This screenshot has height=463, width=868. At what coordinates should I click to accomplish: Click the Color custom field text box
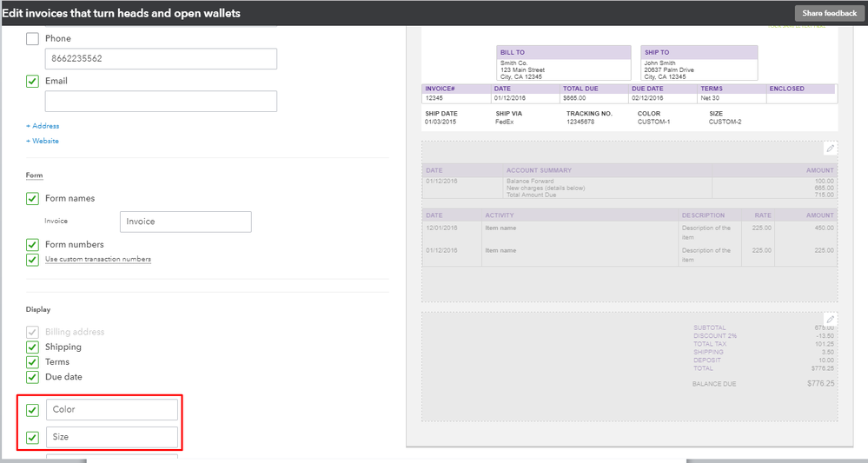point(111,409)
